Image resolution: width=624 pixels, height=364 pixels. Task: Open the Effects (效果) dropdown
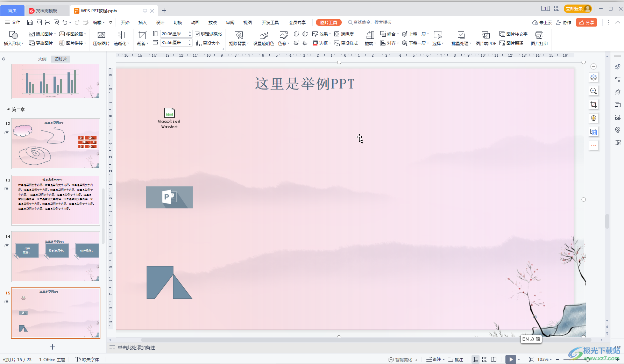click(321, 34)
